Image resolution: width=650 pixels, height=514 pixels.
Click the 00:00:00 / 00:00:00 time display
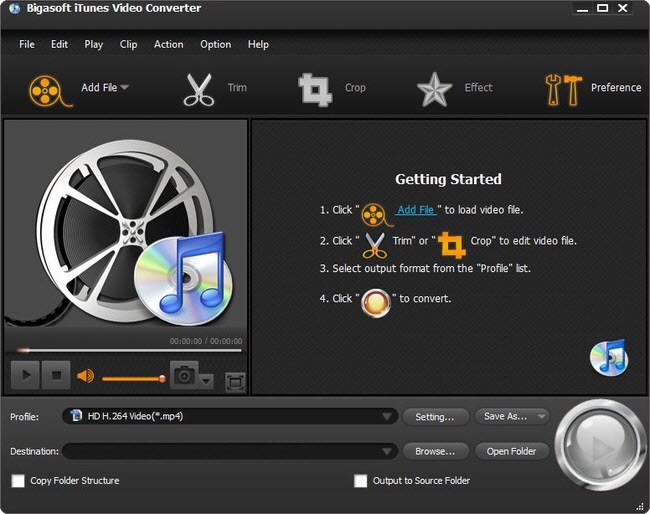click(x=206, y=341)
